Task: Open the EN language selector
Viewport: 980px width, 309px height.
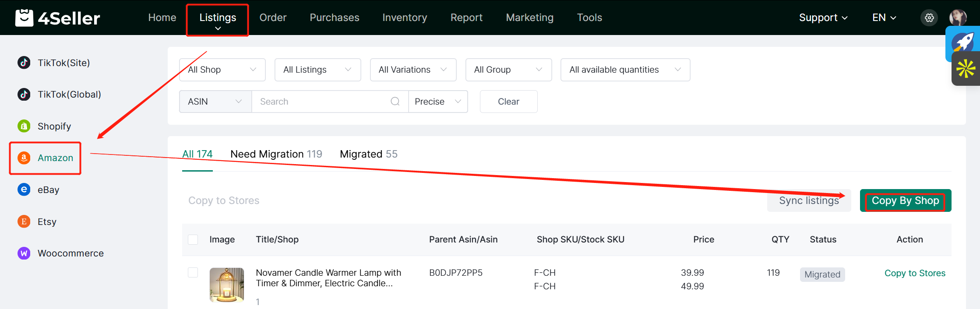Action: (x=884, y=18)
